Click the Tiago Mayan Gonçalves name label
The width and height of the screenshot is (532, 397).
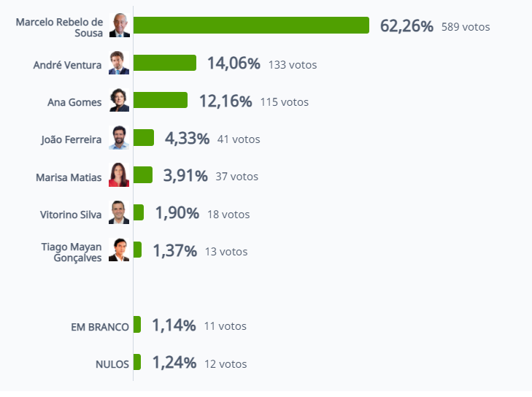click(x=72, y=252)
